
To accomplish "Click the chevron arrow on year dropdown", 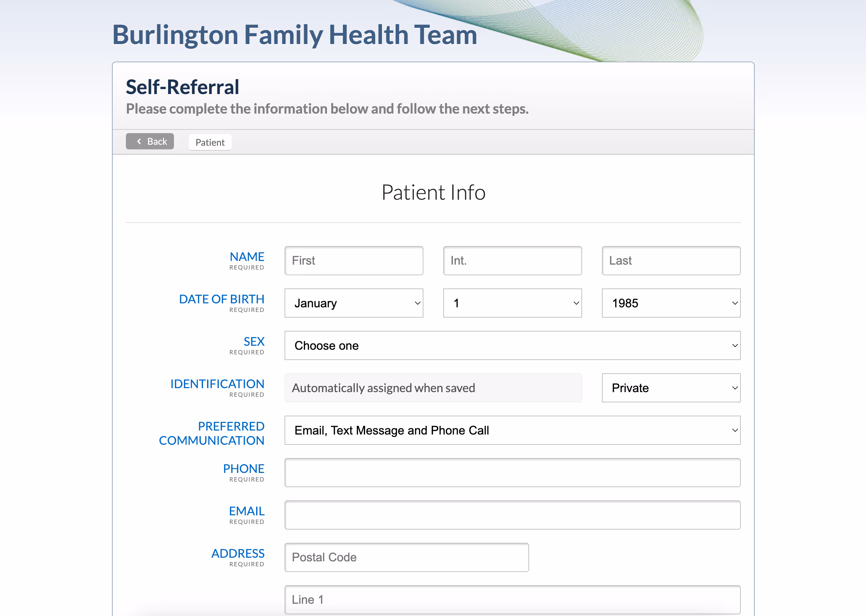I will (x=734, y=303).
